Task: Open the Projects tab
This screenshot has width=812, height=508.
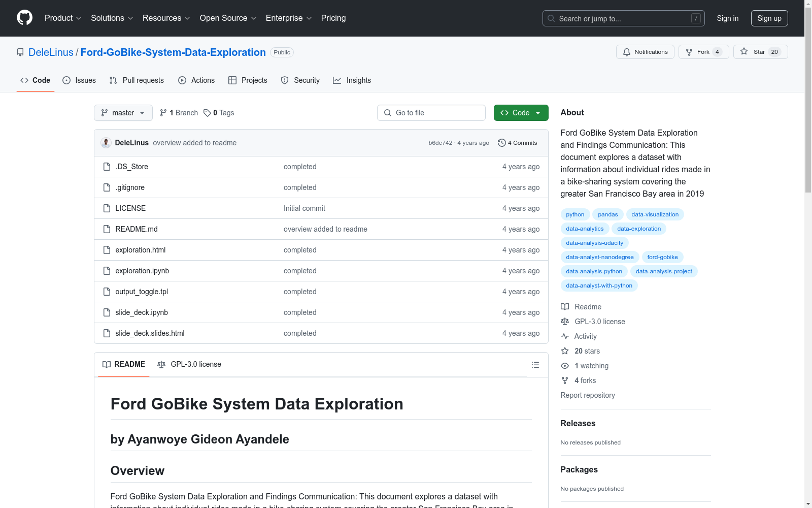Action: click(x=248, y=80)
